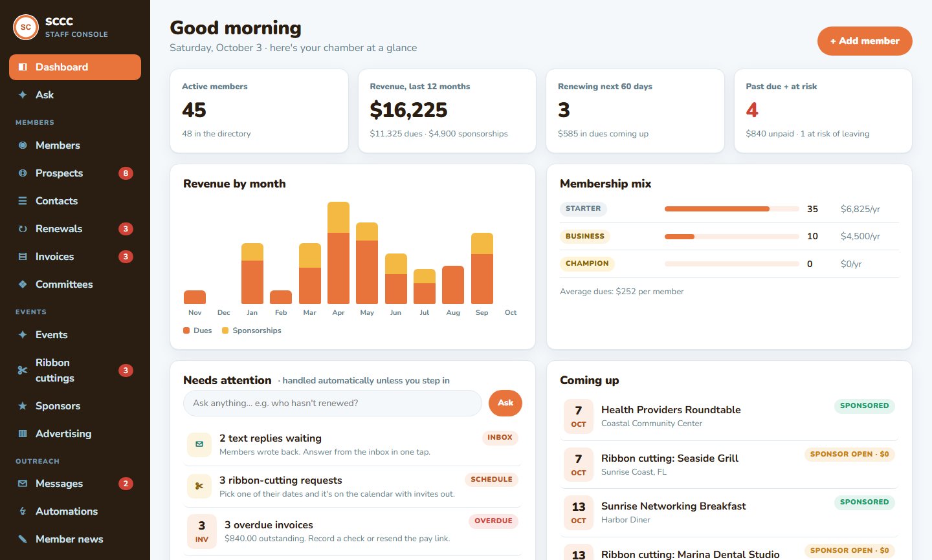Click the Dashboard icon in sidebar

(23, 67)
